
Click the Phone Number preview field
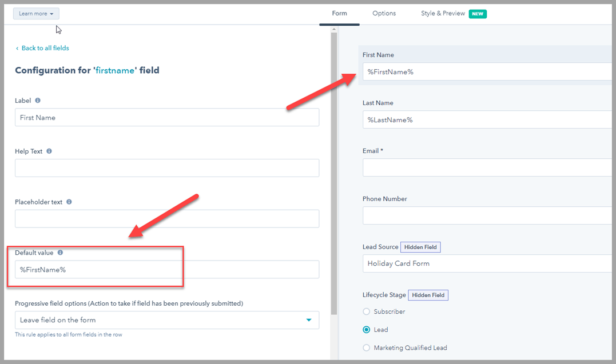tap(487, 215)
